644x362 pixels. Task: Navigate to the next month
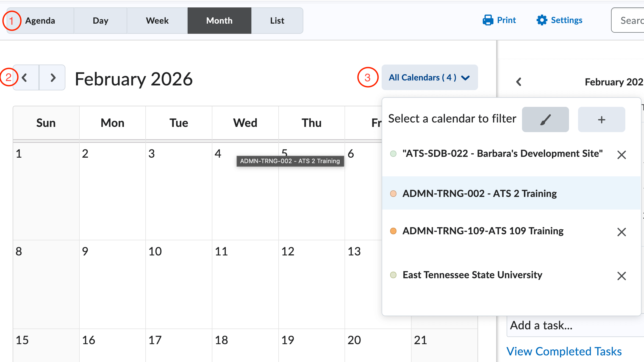[x=52, y=78]
